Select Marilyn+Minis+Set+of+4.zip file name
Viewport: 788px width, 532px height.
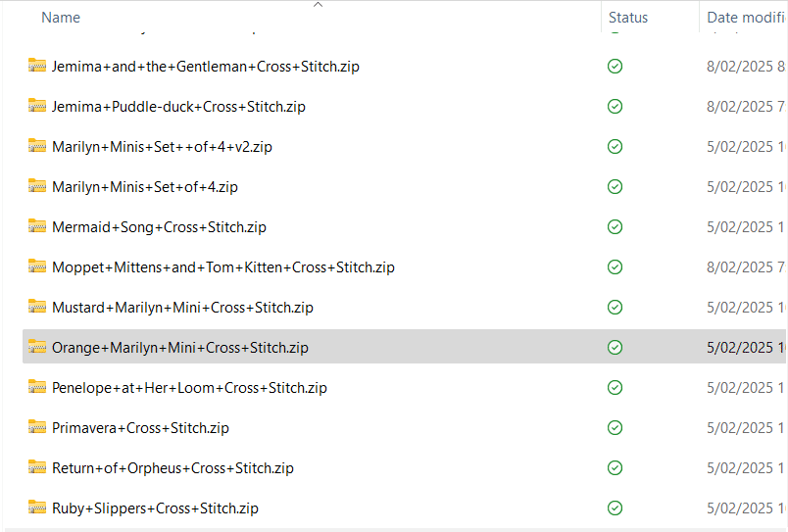coord(145,187)
